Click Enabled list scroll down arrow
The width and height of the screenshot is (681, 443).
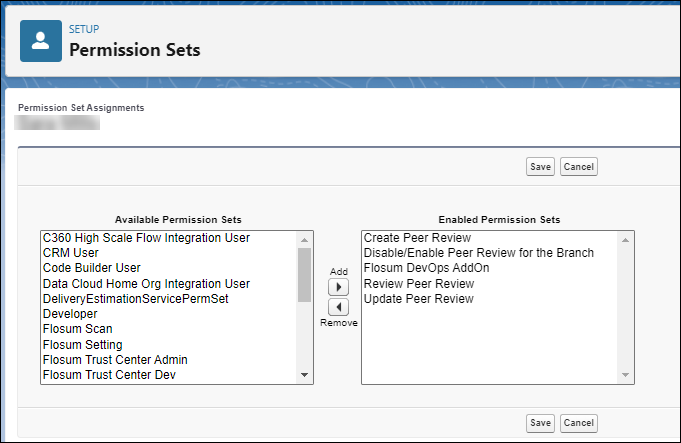pos(625,375)
